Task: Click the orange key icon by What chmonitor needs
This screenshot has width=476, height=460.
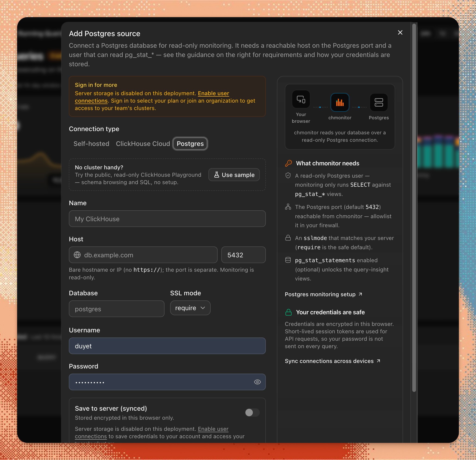Action: pos(288,163)
